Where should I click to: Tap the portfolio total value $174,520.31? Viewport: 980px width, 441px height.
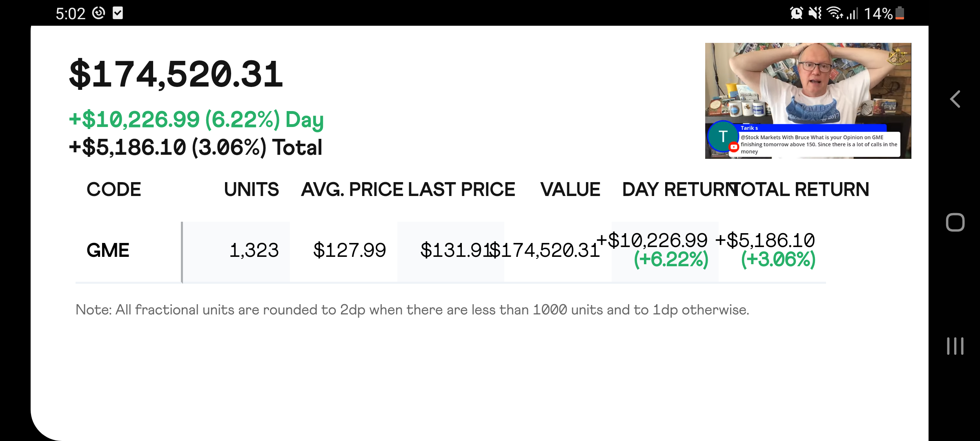click(x=176, y=73)
